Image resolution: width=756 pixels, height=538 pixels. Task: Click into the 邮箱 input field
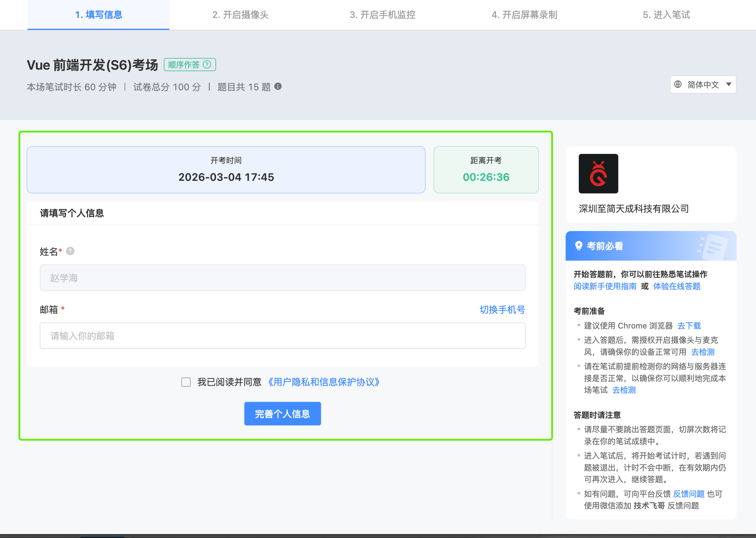[282, 336]
